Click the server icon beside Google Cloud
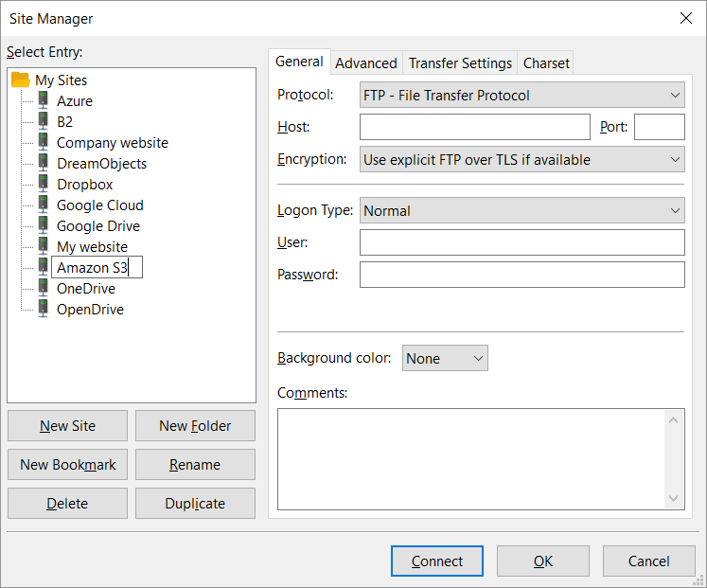 (44, 205)
